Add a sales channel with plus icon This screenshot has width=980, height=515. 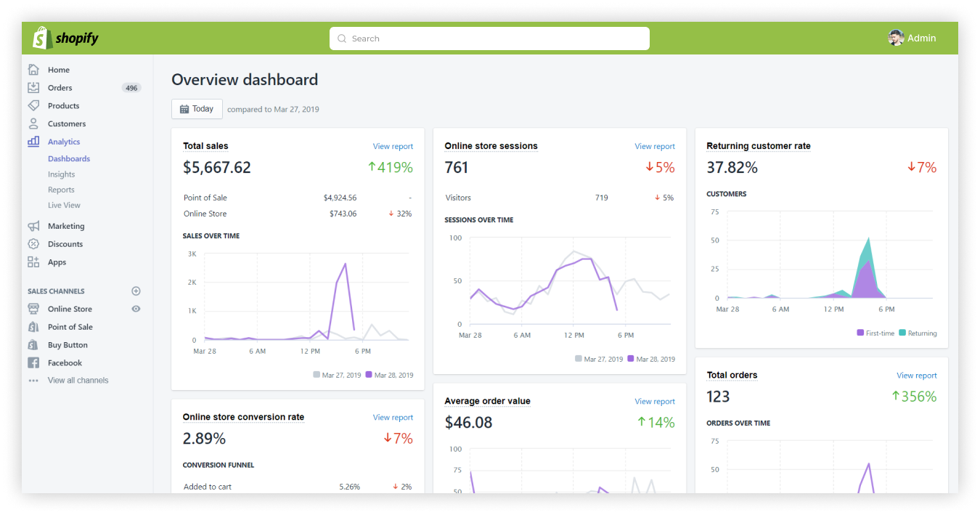pyautogui.click(x=136, y=291)
